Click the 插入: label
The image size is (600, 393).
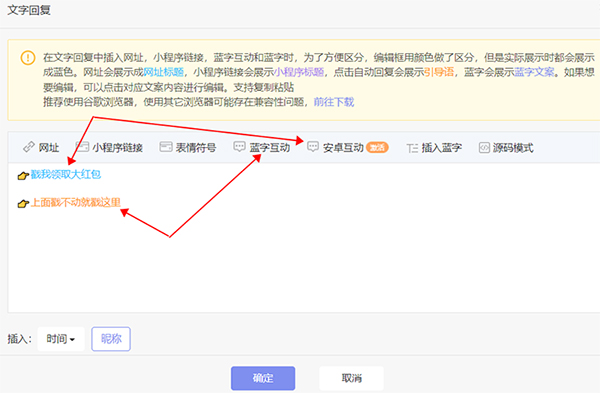(19, 339)
